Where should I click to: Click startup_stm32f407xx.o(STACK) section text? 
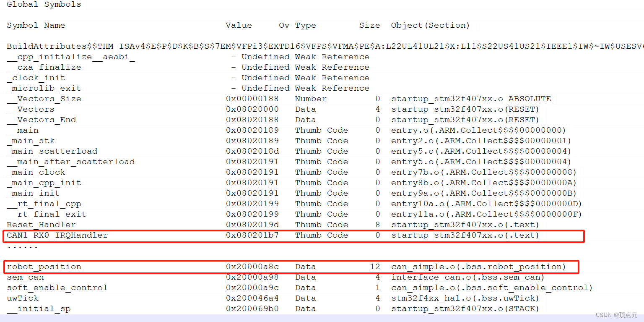click(465, 309)
